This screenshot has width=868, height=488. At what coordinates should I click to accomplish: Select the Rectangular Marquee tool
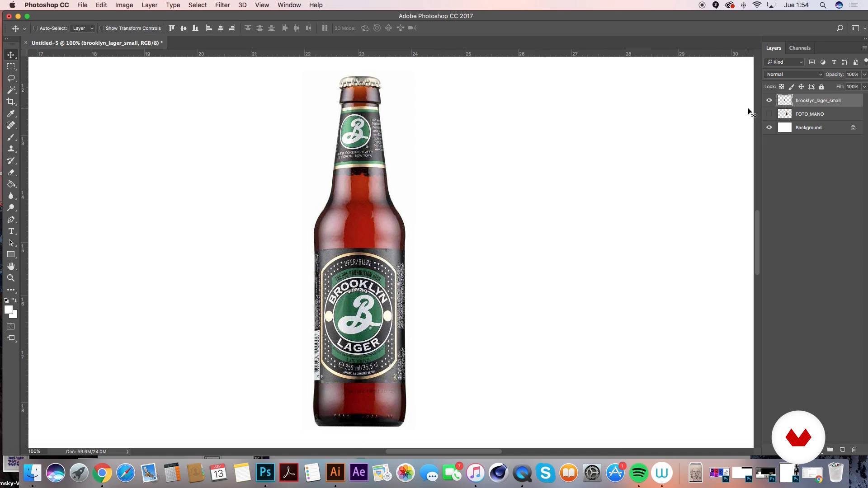pos(11,66)
